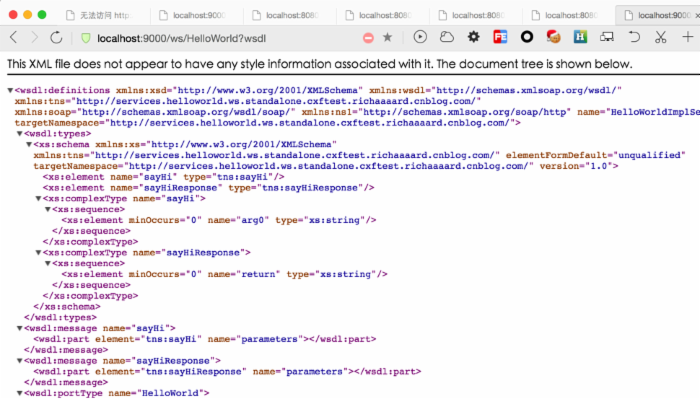Click the xs:element name="sayHi" line
The width and height of the screenshot is (700, 399).
(x=163, y=177)
